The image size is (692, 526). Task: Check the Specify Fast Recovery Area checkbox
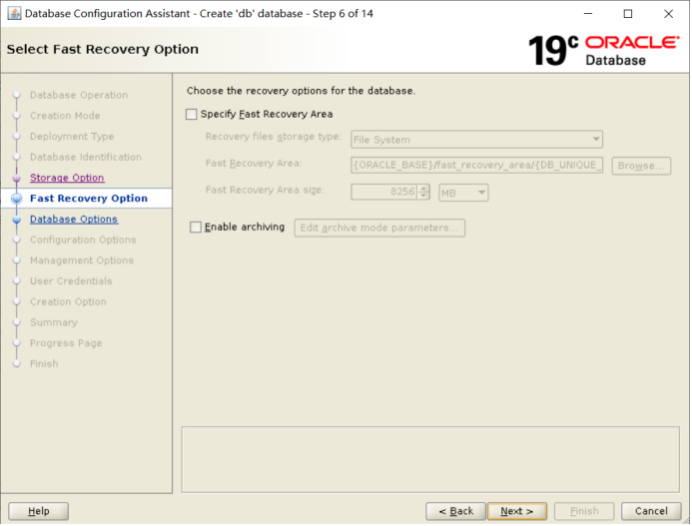[191, 115]
